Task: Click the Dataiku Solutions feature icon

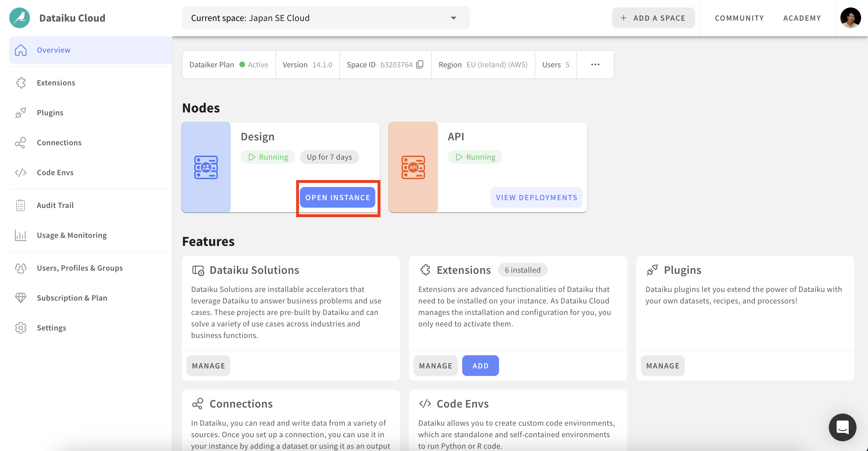Action: [198, 270]
